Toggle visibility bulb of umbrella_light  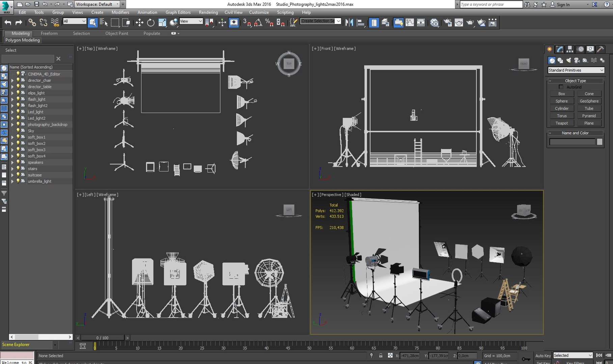point(18,181)
